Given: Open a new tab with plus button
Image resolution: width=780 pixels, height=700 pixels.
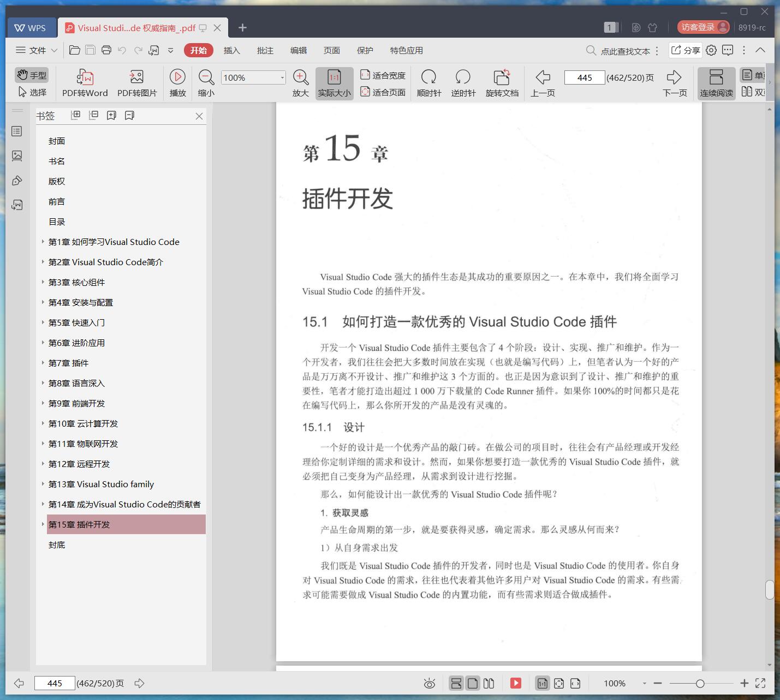Looking at the screenshot, I should [x=243, y=27].
